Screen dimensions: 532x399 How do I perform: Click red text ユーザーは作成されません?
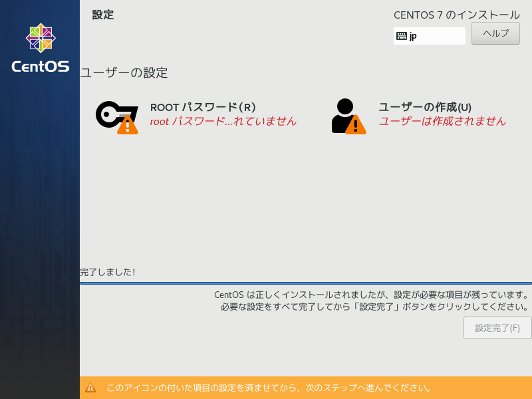[442, 121]
